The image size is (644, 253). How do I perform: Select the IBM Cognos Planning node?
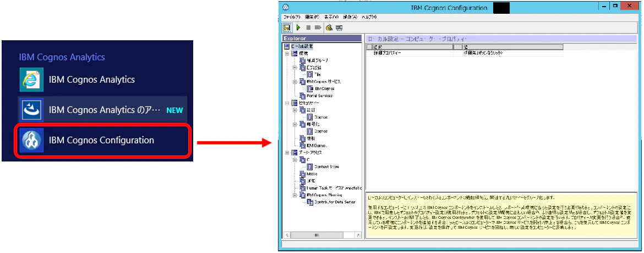pos(324,195)
